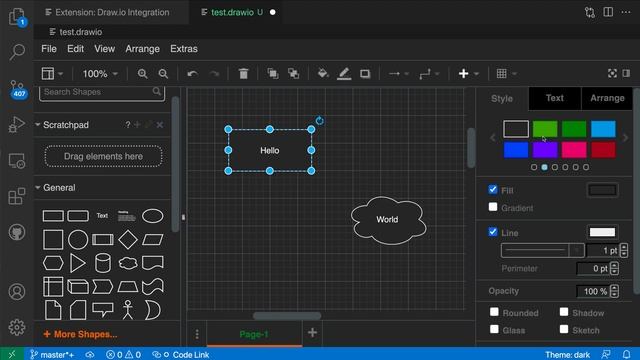Enable the Rounded checkbox
Screen dimensions: 640x360
click(494, 312)
